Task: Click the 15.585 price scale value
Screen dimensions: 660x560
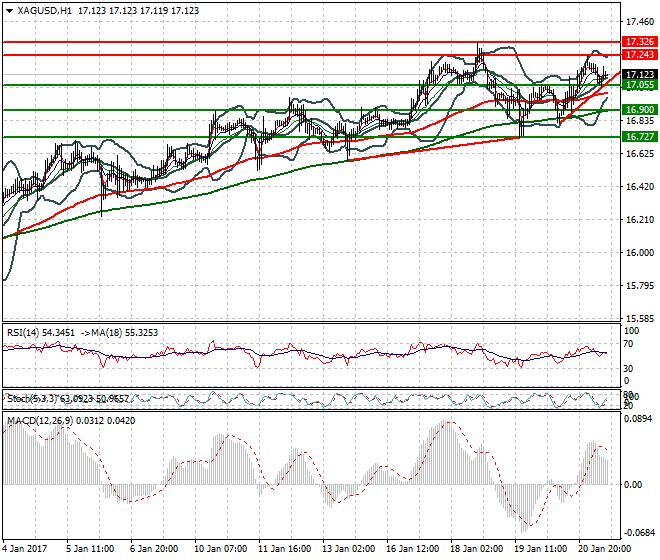Action: point(640,319)
